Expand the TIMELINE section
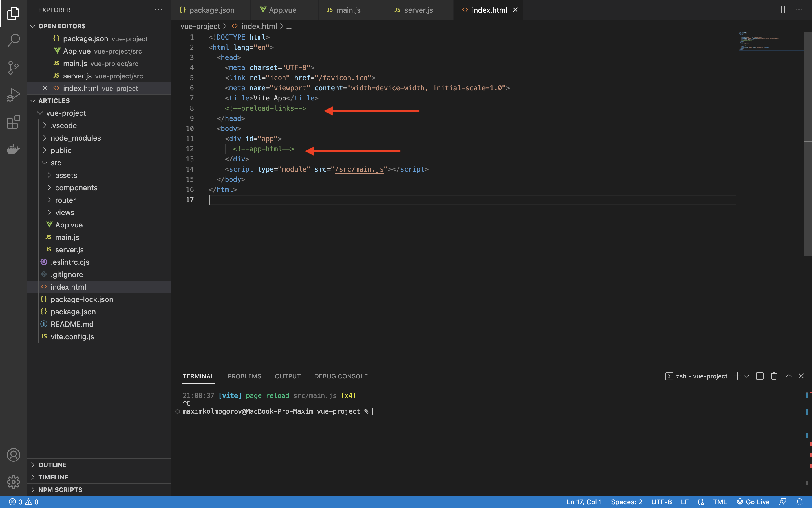This screenshot has width=812, height=508. coord(99,478)
